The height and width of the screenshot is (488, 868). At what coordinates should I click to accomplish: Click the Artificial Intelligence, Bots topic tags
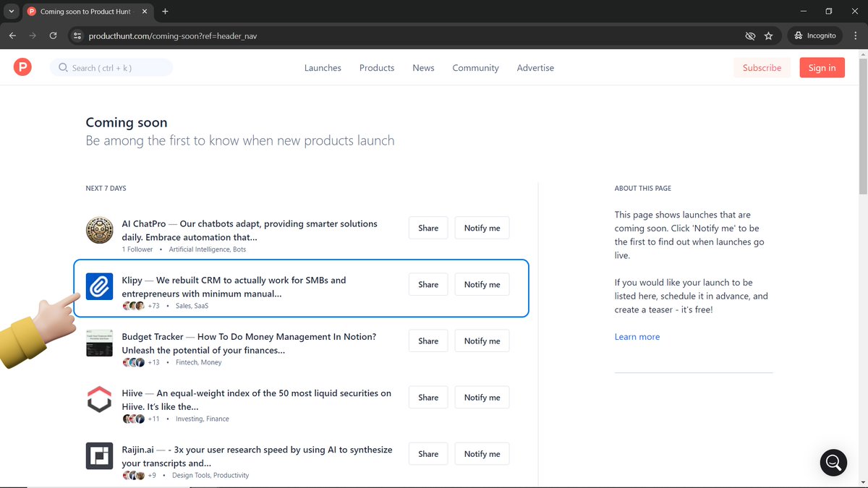coord(208,249)
